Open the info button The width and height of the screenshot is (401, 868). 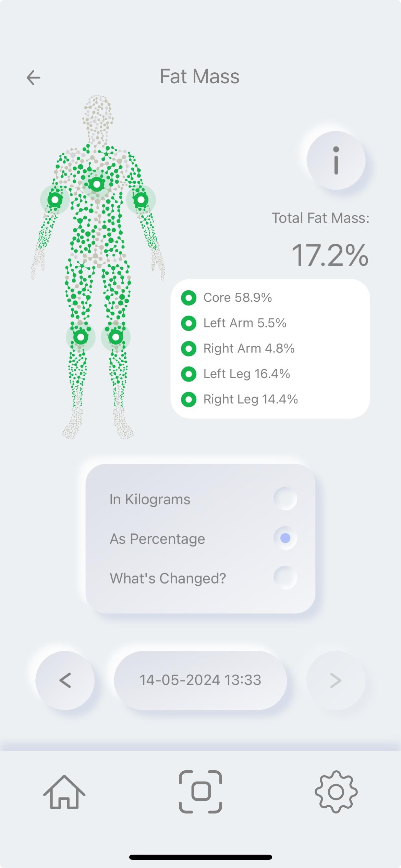[336, 160]
